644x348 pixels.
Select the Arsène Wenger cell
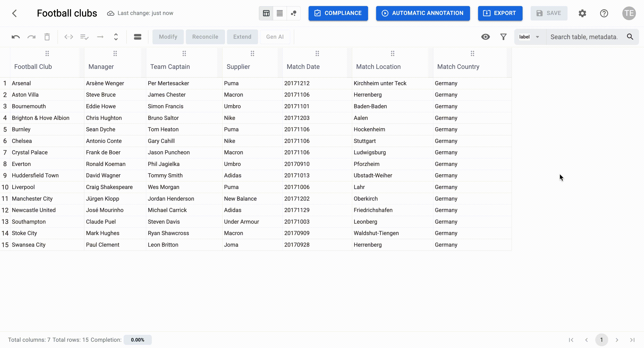tap(115, 83)
